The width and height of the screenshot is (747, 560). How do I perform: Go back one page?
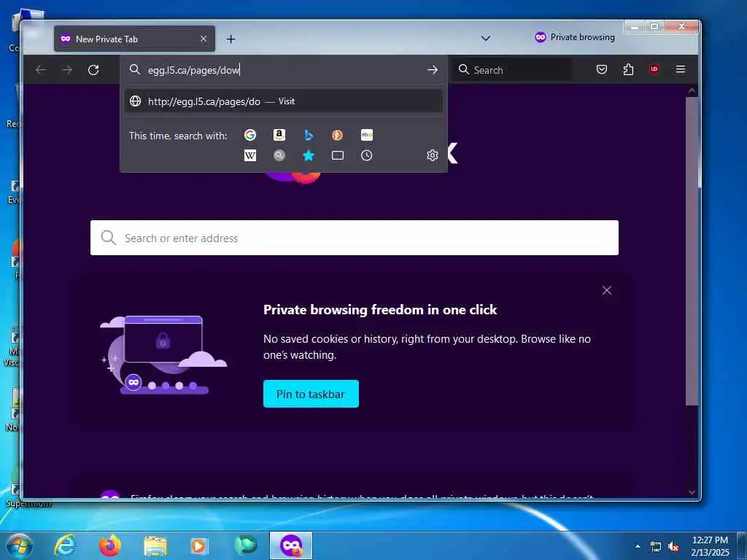coord(41,70)
